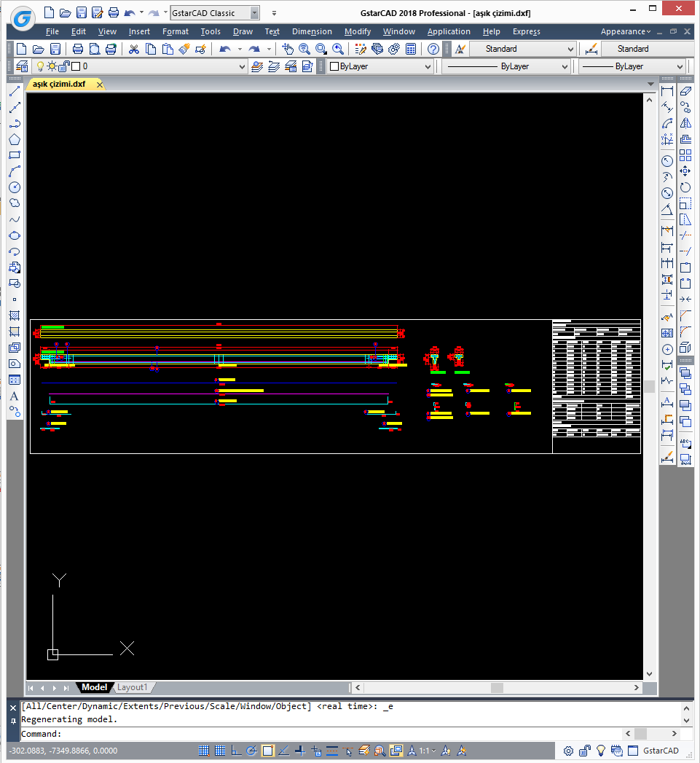The width and height of the screenshot is (700, 763).
Task: Toggle Dynamic Input in status bar
Action: (x=316, y=751)
